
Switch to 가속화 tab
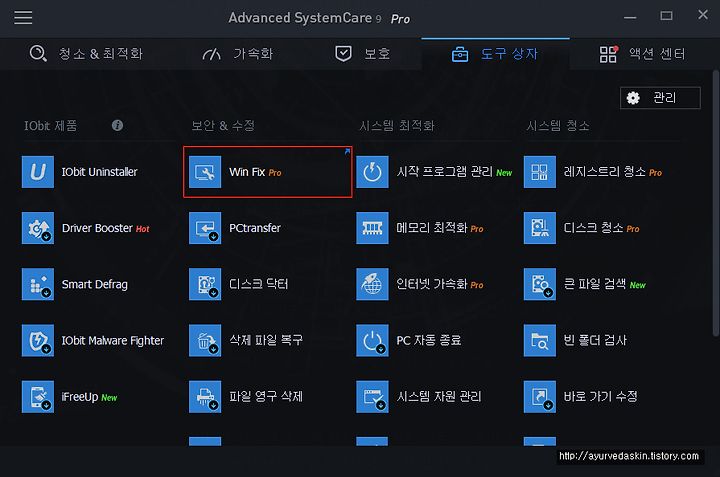click(238, 54)
